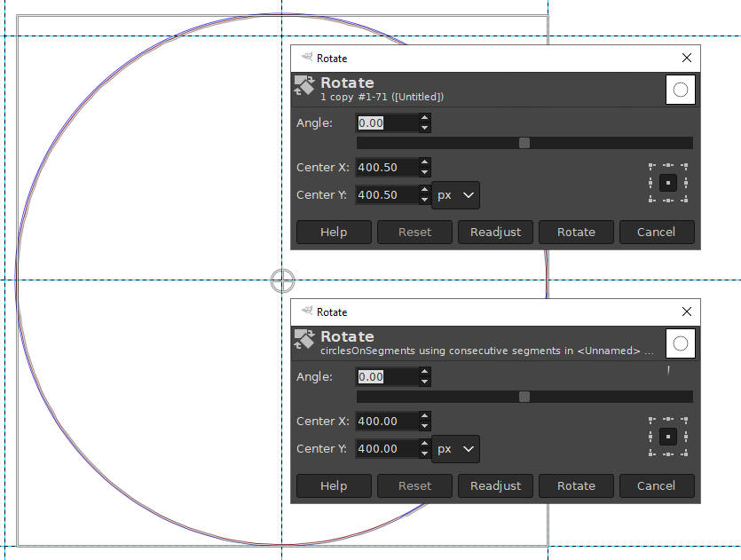Viewport: 741px width, 560px height.
Task: Click center-point anchor grid in lower dialog
Action: pos(667,437)
